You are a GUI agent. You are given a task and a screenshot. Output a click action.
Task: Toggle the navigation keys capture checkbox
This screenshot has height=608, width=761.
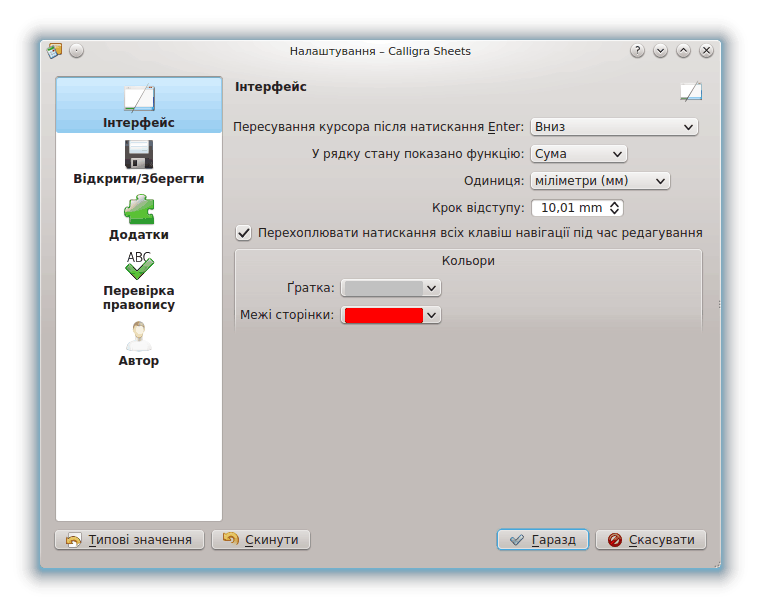243,233
